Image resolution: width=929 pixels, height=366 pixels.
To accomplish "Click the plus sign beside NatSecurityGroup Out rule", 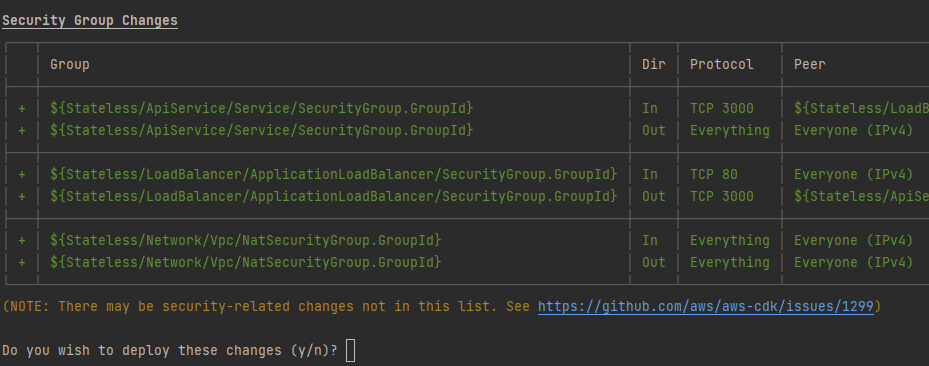I will point(22,262).
